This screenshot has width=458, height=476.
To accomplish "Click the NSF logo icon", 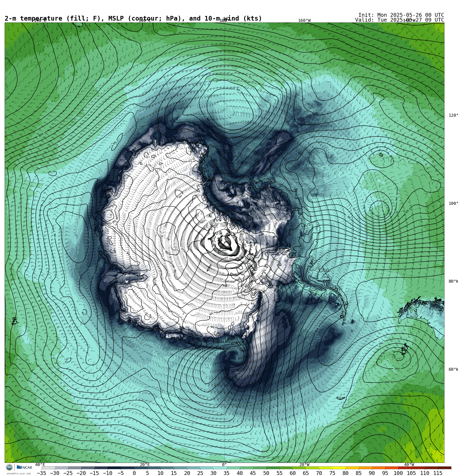I will (9, 467).
